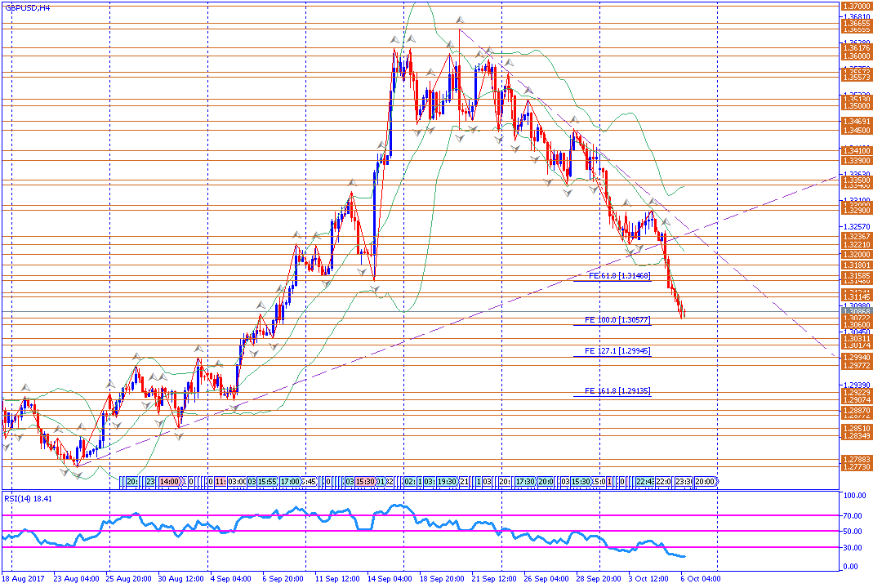
Task: Click the pink 14:00 news event marker
Action: [x=171, y=482]
